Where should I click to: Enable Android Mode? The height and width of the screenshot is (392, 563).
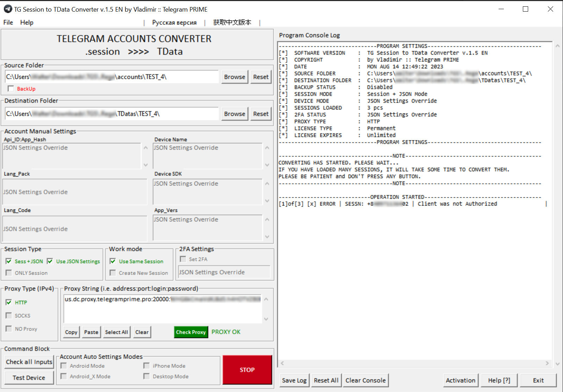tap(64, 366)
